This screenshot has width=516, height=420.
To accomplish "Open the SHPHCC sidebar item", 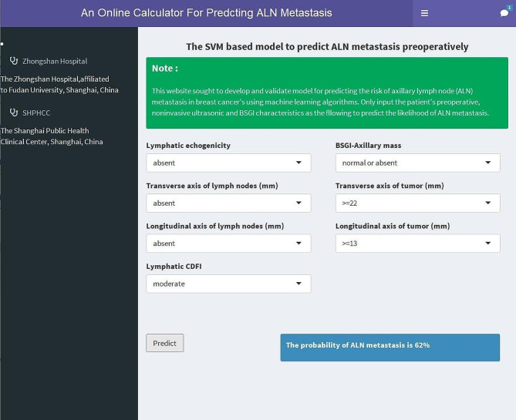I will point(30,113).
